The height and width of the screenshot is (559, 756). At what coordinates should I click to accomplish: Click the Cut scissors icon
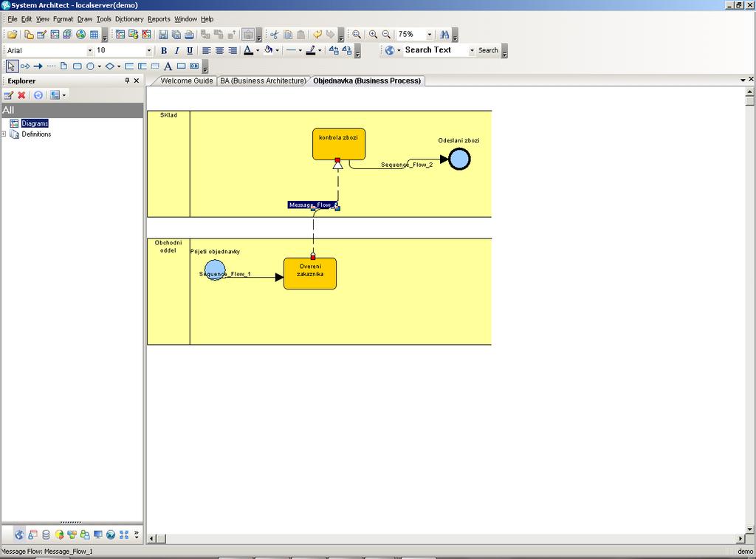275,34
